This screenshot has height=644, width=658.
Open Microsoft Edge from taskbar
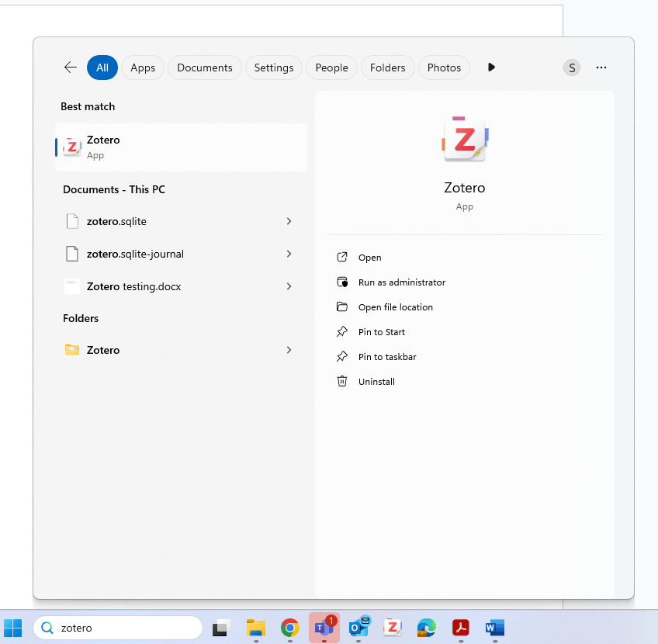click(426, 628)
